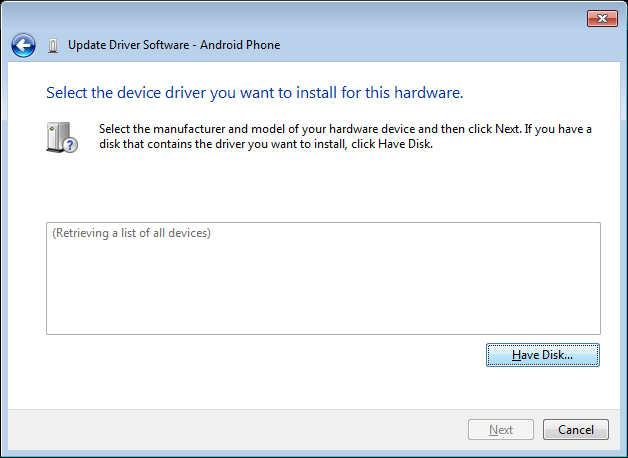Screen dimensions: 628x458
Task: Go back using the blue arrow button
Action: (x=23, y=45)
